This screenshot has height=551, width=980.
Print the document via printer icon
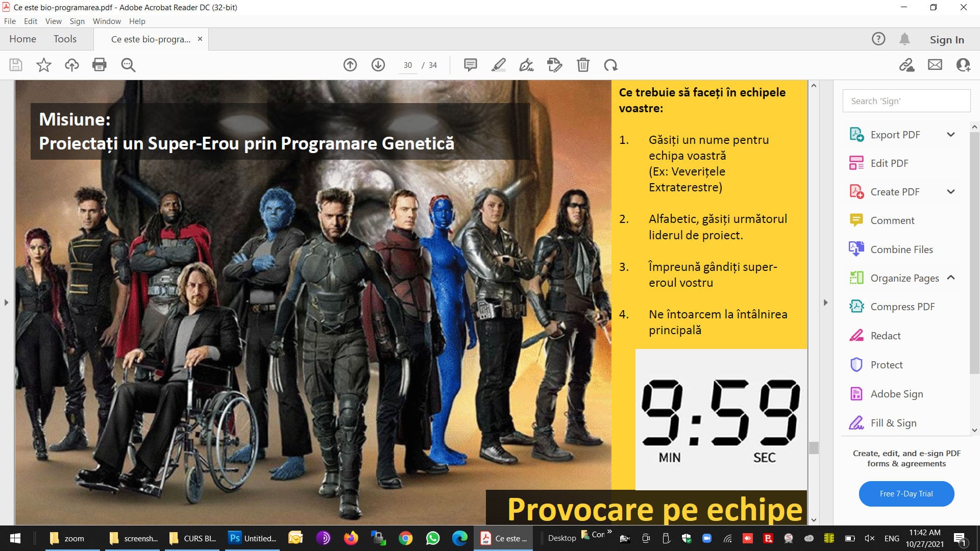[x=100, y=65]
